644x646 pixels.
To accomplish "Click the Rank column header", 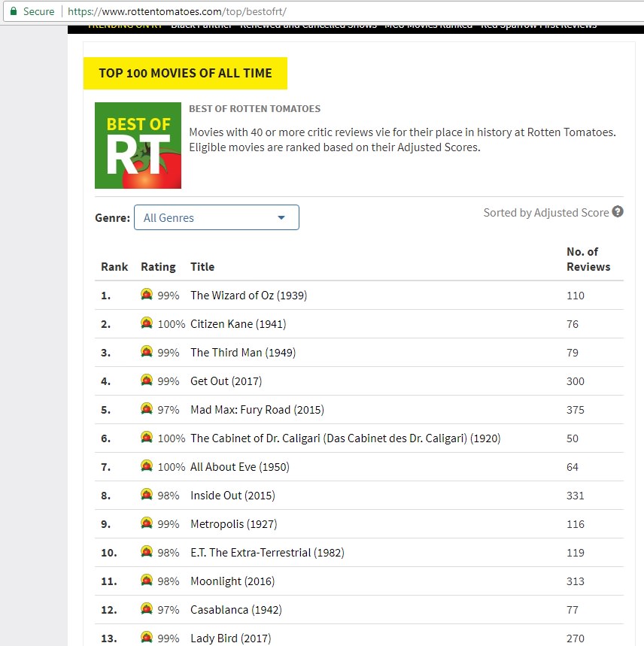I will coord(114,267).
